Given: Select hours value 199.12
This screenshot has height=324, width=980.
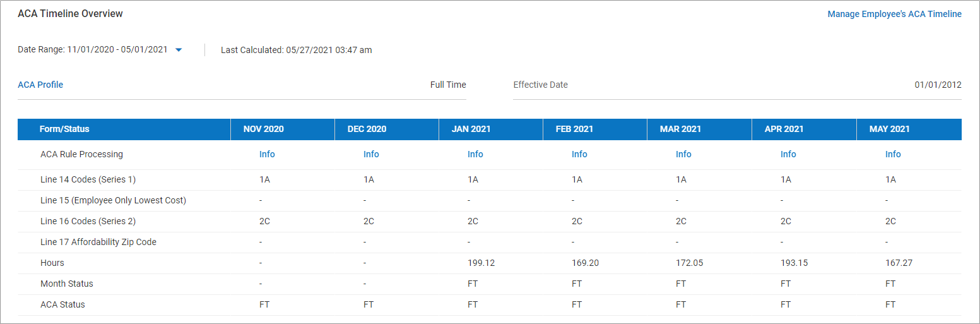Looking at the screenshot, I should click(481, 263).
